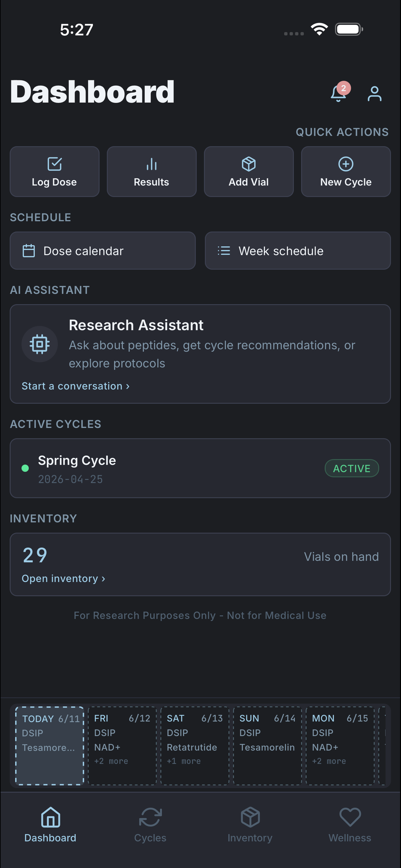Image resolution: width=401 pixels, height=868 pixels.
Task: Open the user profile icon
Action: tap(374, 94)
